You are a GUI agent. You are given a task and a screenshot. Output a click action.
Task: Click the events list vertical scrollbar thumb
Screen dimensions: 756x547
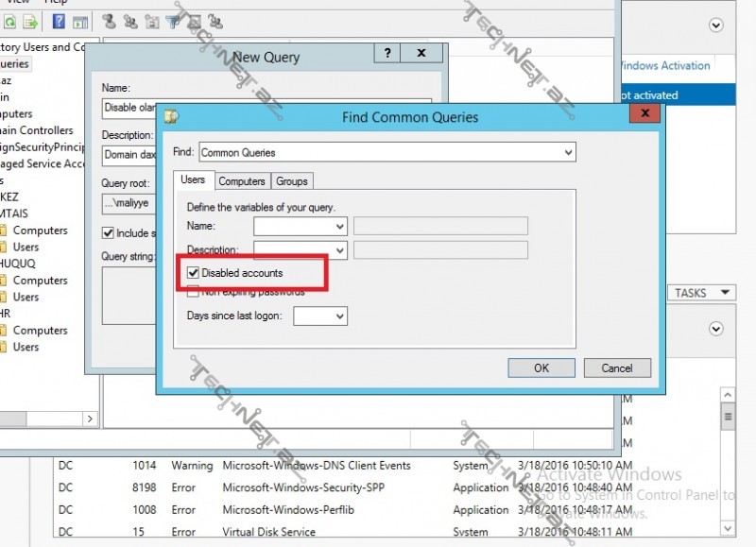point(728,416)
